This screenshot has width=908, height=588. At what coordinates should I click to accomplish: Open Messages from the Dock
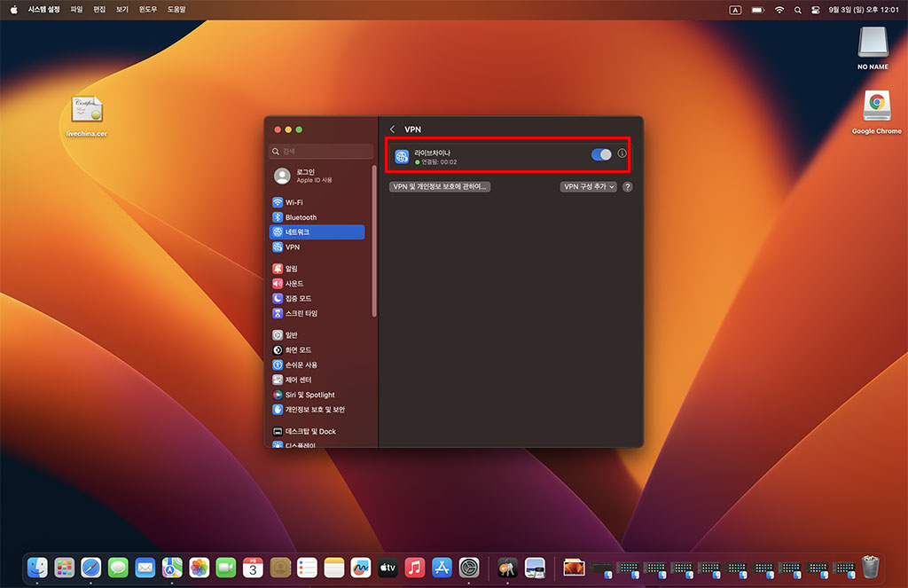[x=118, y=568]
